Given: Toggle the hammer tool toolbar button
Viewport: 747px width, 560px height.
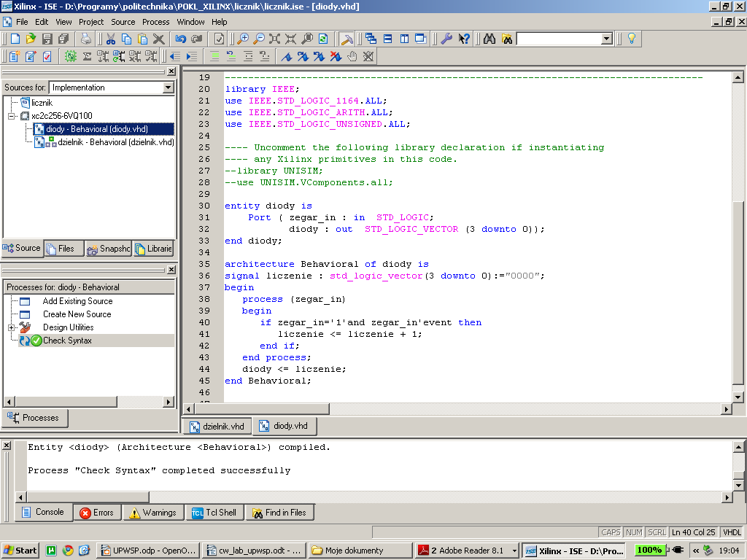Looking at the screenshot, I should pos(347,39).
